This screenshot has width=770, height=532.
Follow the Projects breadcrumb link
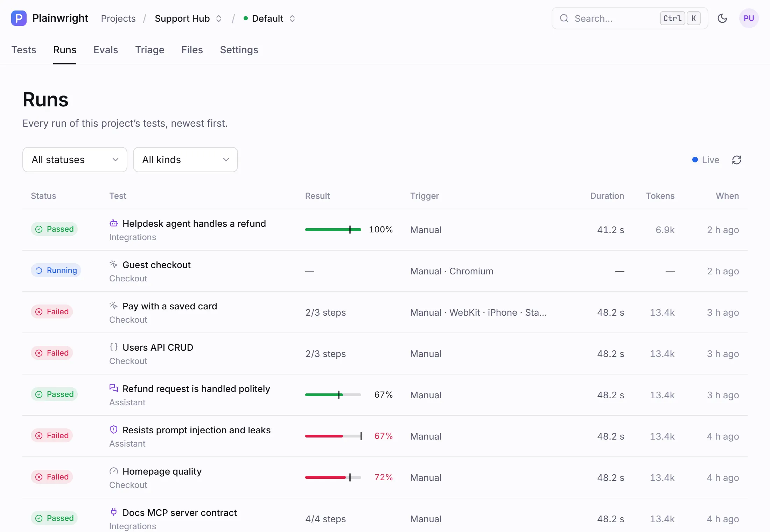[x=118, y=19]
